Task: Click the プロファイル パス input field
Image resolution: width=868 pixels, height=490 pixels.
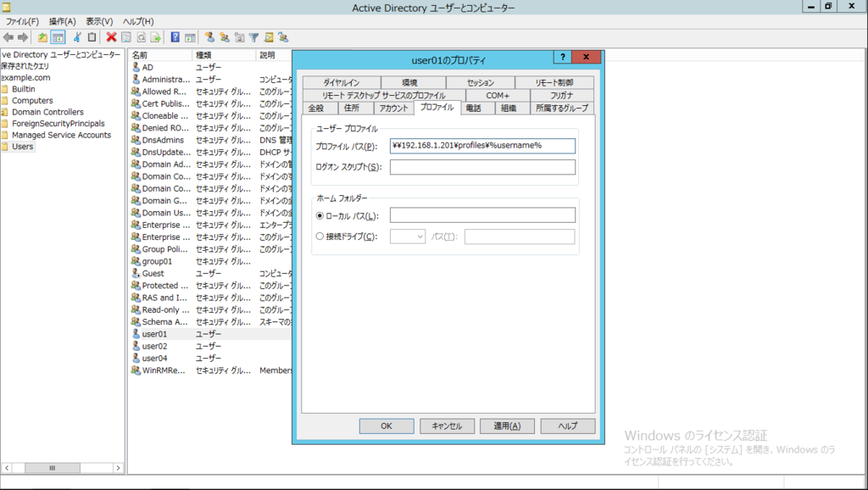Action: click(482, 146)
